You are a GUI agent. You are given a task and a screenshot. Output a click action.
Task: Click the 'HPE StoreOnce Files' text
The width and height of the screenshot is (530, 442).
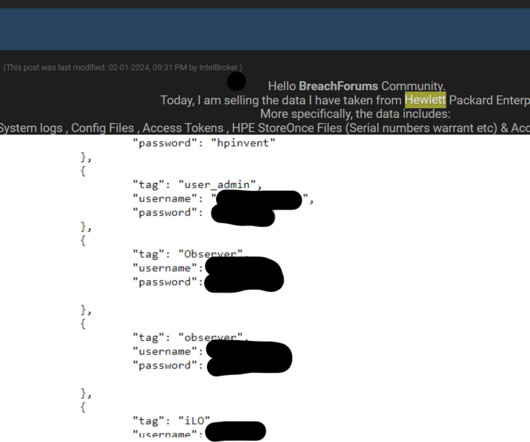pos(287,128)
